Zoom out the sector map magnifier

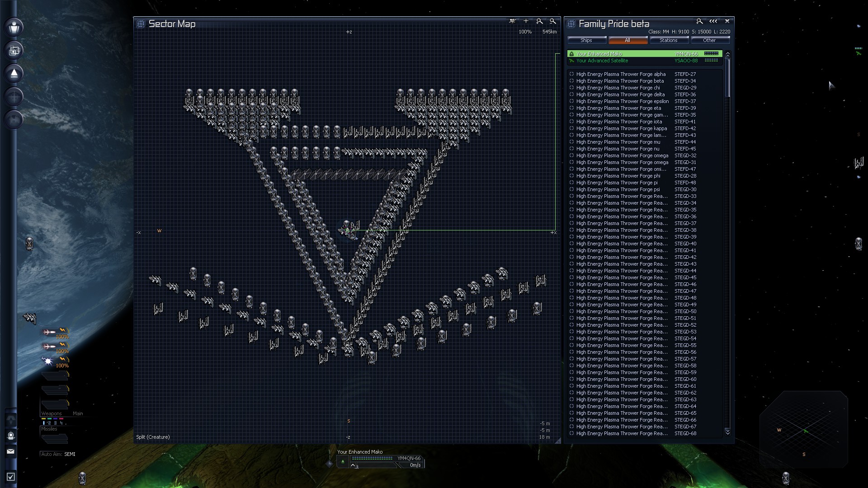[552, 21]
